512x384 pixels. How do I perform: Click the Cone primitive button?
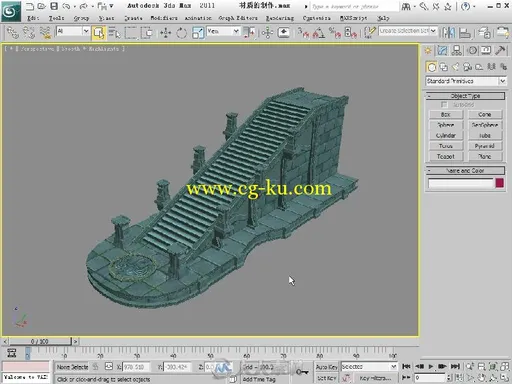485,114
